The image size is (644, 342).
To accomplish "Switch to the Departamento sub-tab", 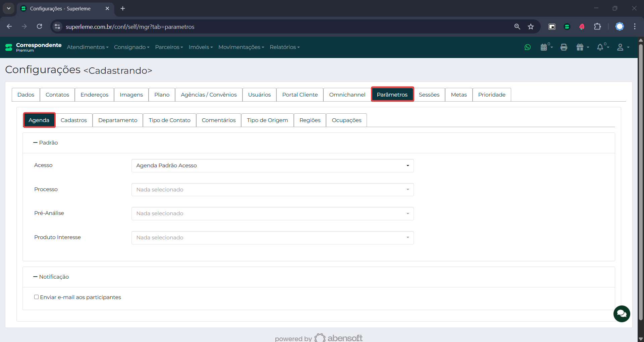I will click(118, 120).
